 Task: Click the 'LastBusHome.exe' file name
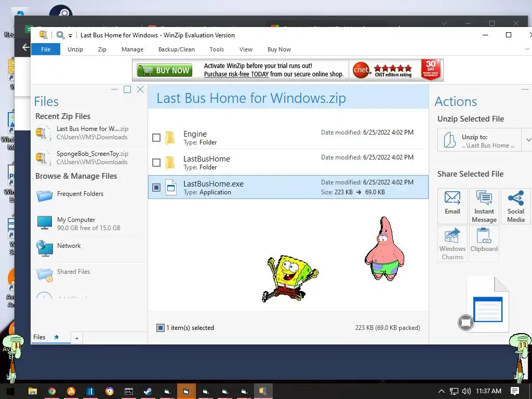click(x=214, y=184)
